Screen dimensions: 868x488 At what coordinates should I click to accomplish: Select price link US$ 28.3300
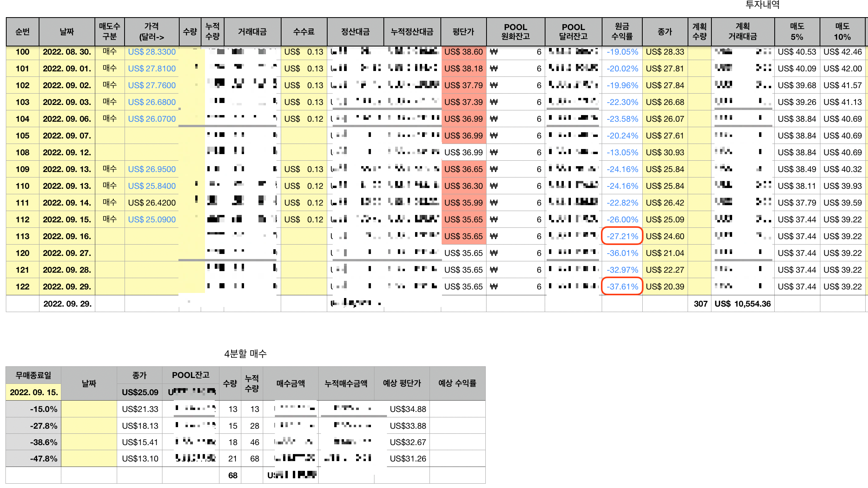(x=151, y=52)
